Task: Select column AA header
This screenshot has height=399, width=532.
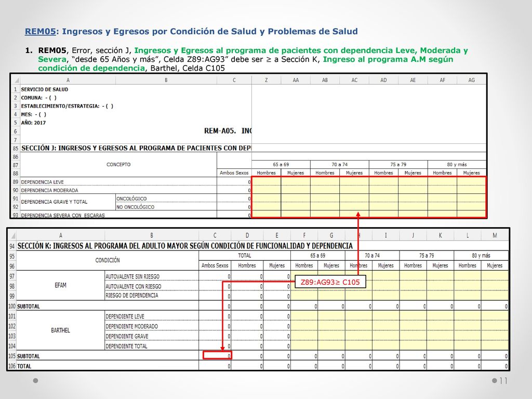Action: [x=296, y=80]
